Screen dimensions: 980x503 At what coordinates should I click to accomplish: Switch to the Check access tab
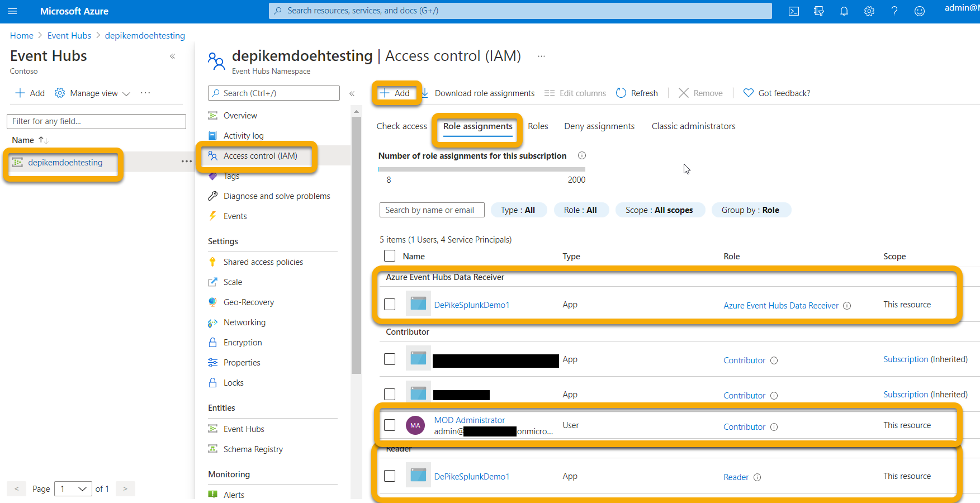pos(402,126)
